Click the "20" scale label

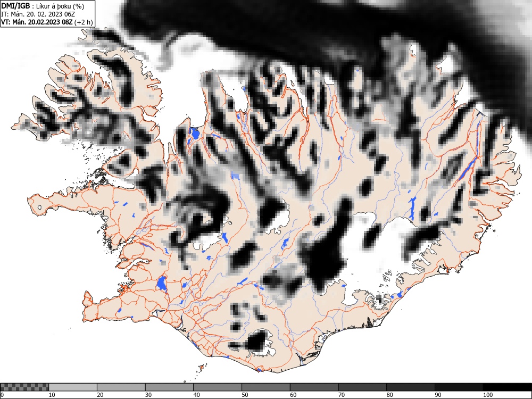point(100,395)
